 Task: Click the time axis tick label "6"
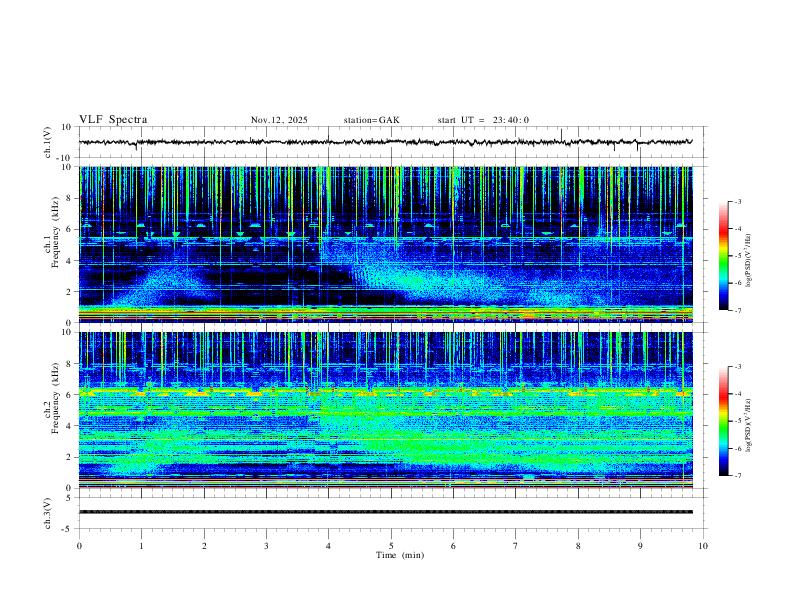pyautogui.click(x=453, y=546)
